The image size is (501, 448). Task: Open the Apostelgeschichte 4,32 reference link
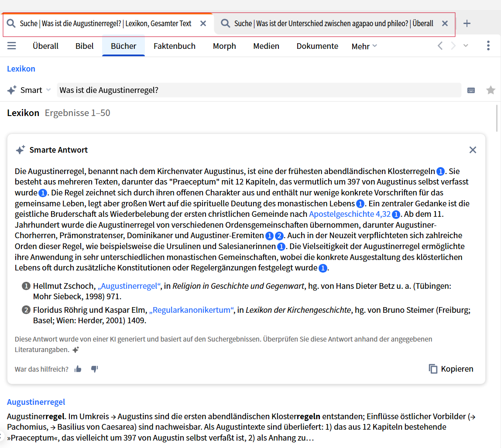coord(350,214)
